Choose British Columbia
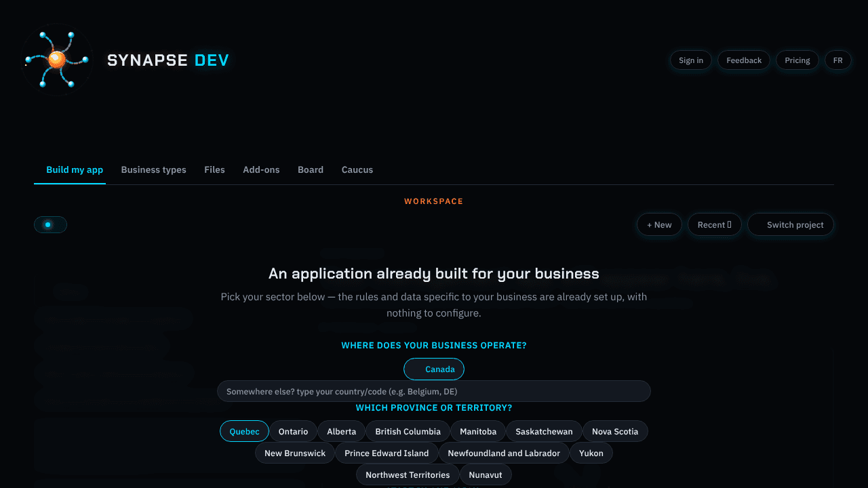Image resolution: width=868 pixels, height=488 pixels. (408, 432)
